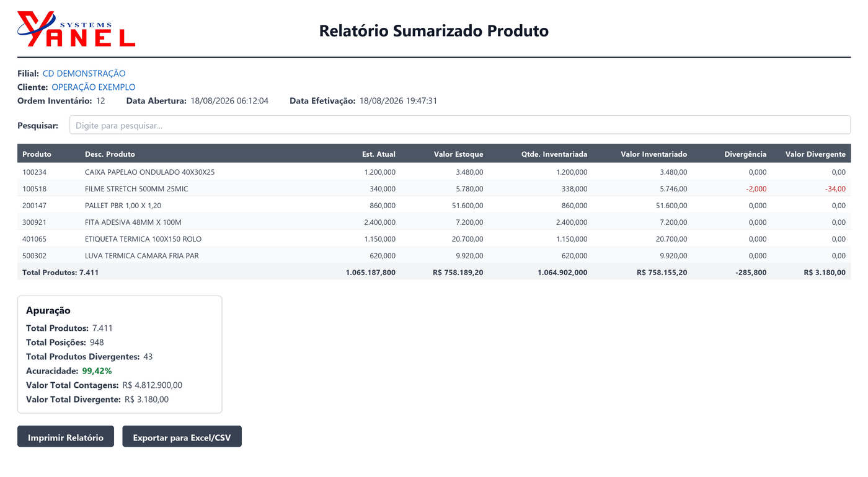Open the OPERAÇÃO EXEMPLO cliente link

click(x=94, y=87)
